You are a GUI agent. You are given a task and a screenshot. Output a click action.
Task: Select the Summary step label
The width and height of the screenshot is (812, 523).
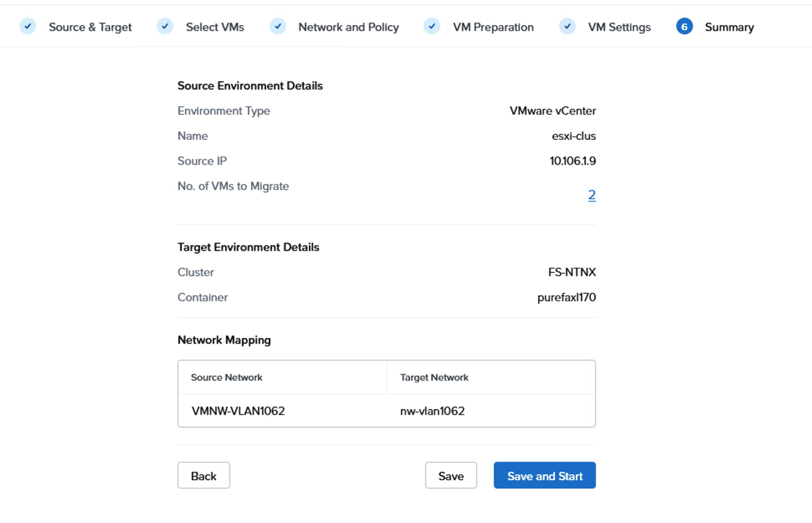click(x=729, y=27)
